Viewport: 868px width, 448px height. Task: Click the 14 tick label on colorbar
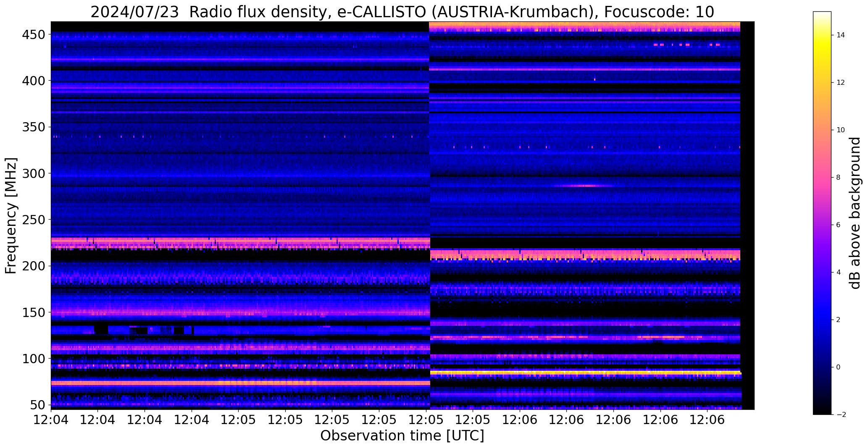click(841, 35)
